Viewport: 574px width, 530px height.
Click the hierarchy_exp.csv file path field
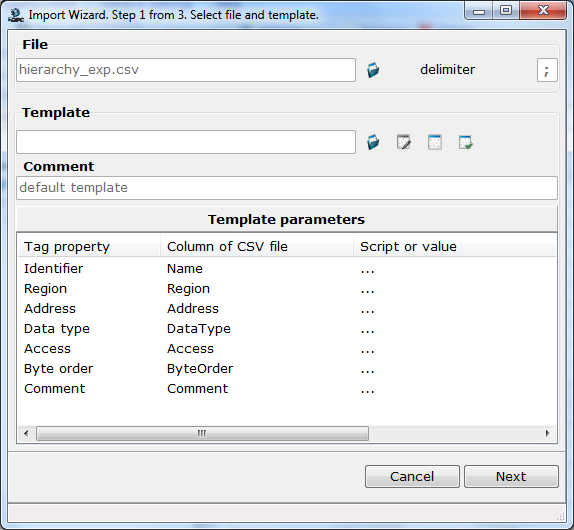(x=186, y=70)
